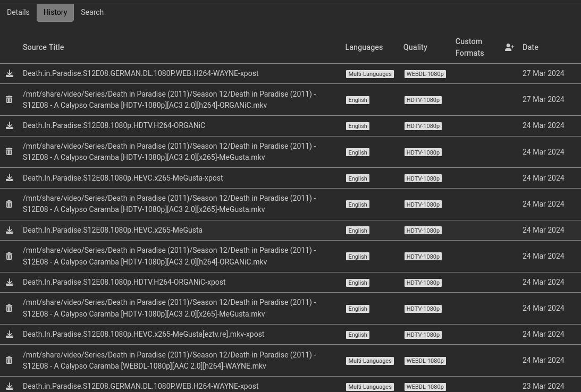
Task: Click WEBDL-1080p badge on the WAYNE.mkv row
Action: [425, 361]
